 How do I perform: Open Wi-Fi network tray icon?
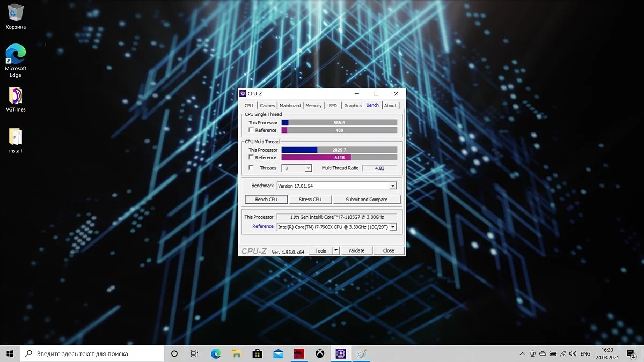[x=562, y=354]
